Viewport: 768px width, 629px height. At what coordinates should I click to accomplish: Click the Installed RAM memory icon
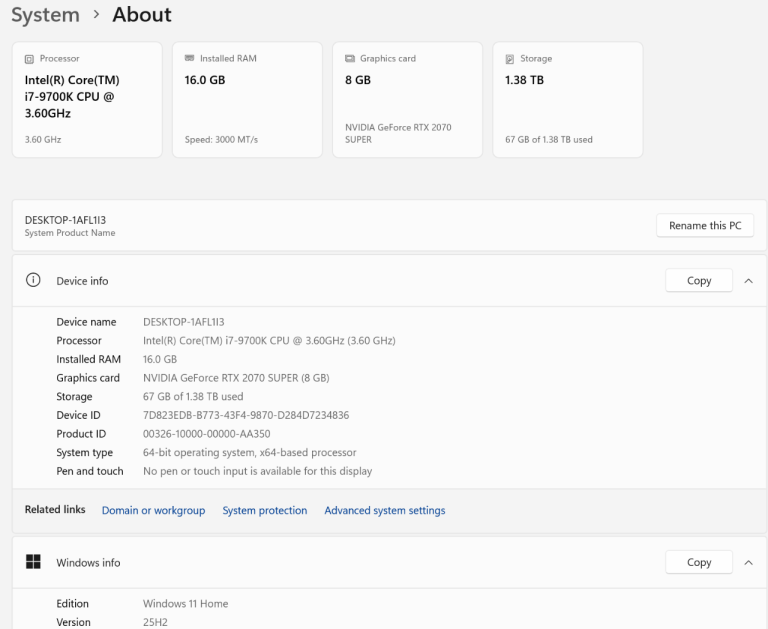(190, 58)
